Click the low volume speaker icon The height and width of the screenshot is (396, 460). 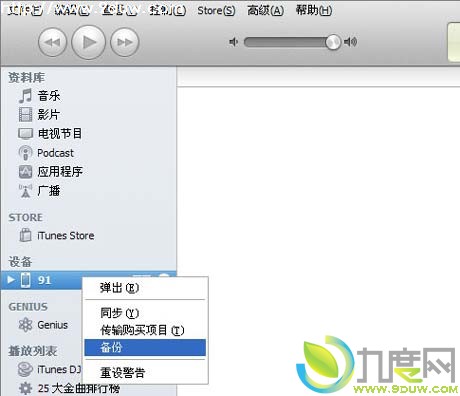coord(233,42)
